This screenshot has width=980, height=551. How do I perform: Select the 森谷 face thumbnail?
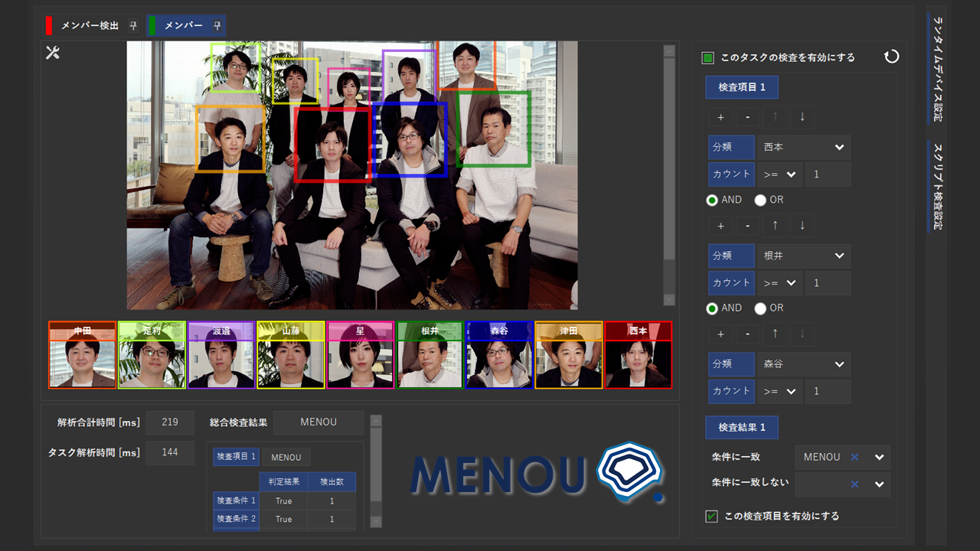(x=500, y=355)
